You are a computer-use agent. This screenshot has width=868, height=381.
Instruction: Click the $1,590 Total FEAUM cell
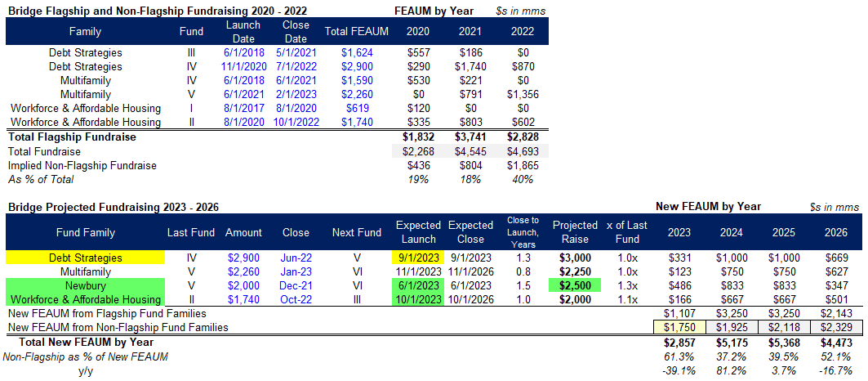[x=357, y=80]
